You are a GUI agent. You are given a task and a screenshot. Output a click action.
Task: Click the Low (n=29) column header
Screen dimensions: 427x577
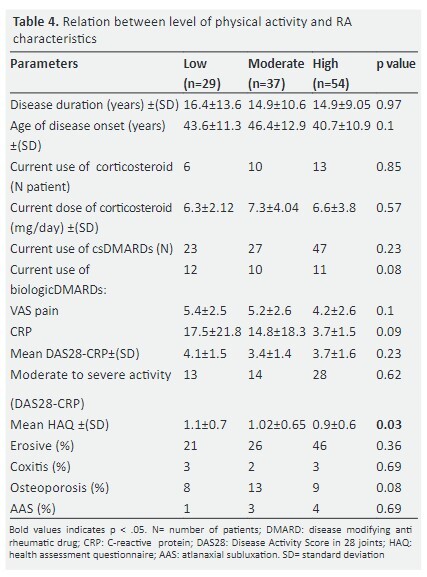click(202, 74)
